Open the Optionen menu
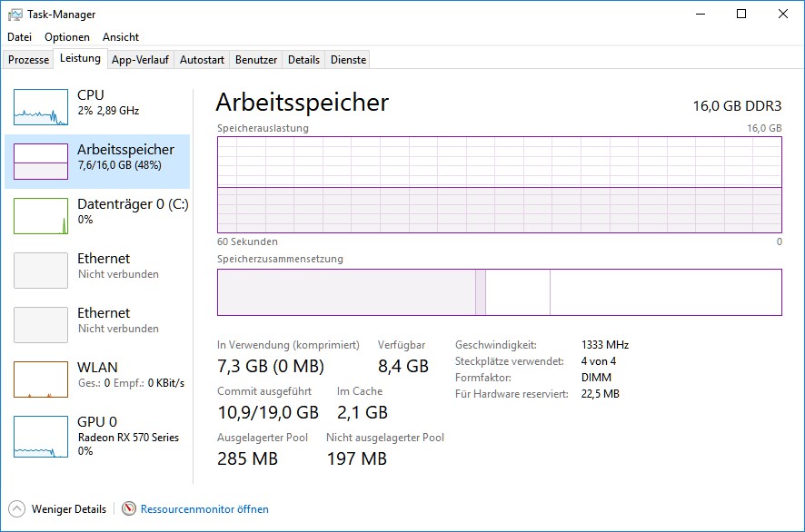The height and width of the screenshot is (532, 805). tap(67, 37)
